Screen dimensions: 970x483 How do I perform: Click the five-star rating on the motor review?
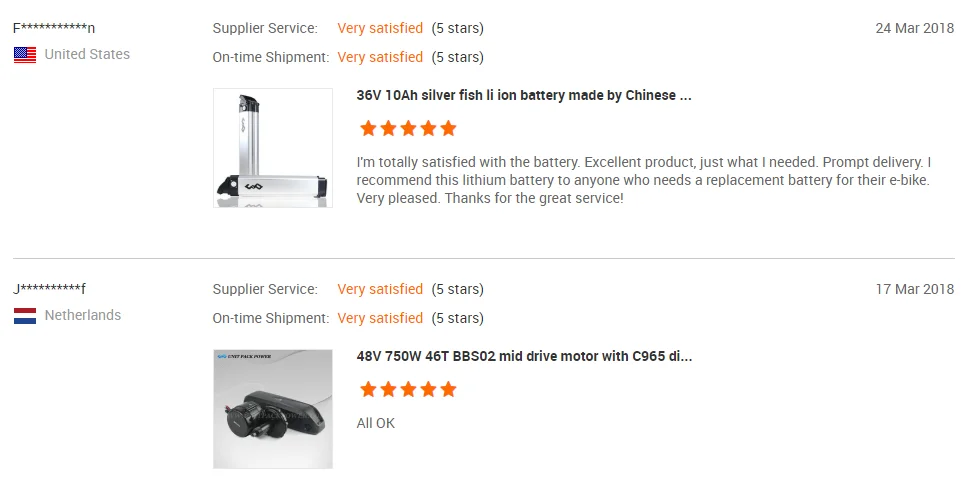[407, 389]
